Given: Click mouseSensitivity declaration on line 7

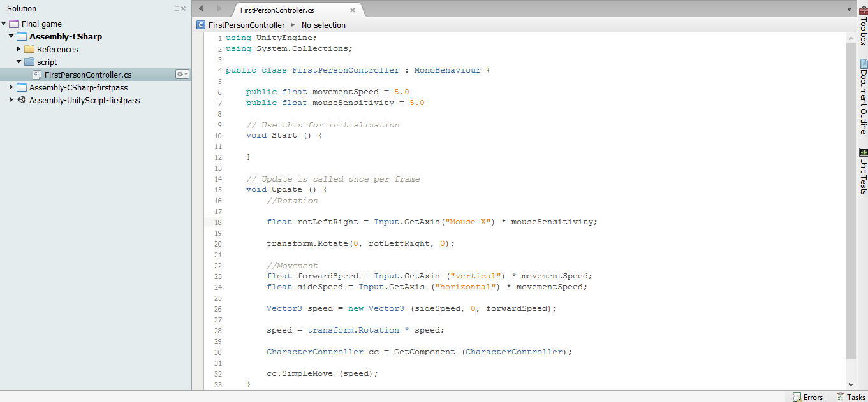Looking at the screenshot, I should pos(335,103).
